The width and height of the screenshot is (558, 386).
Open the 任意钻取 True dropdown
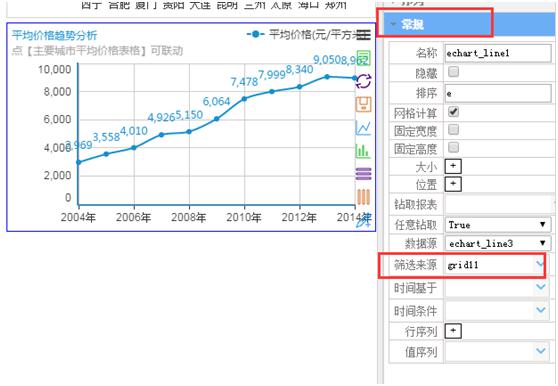pyautogui.click(x=498, y=224)
